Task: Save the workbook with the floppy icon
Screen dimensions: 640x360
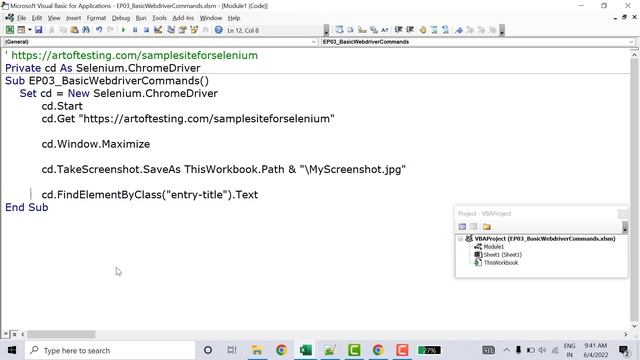Action: (38, 30)
